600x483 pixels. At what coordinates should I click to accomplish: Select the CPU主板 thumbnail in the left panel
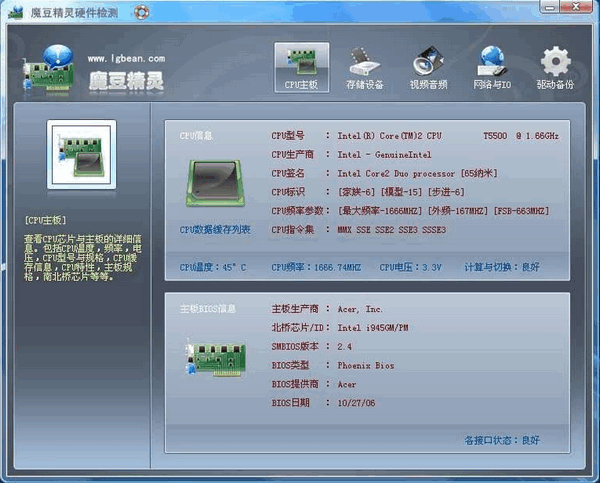pos(82,156)
